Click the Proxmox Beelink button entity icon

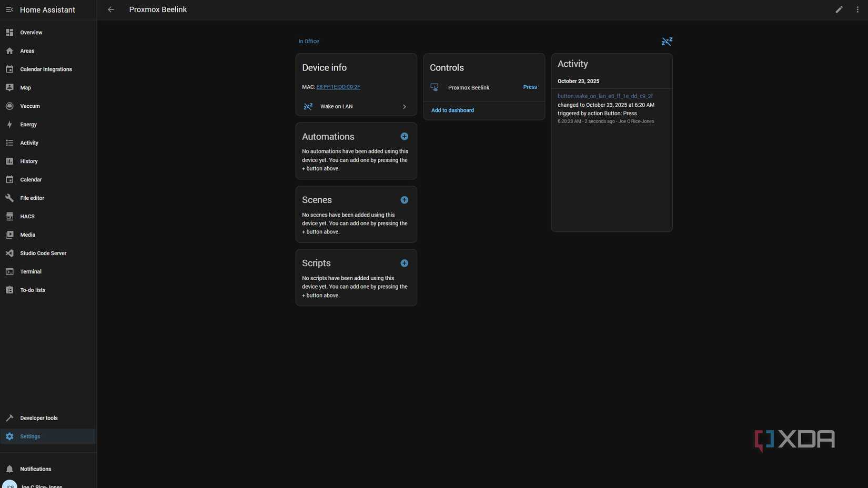pyautogui.click(x=435, y=87)
